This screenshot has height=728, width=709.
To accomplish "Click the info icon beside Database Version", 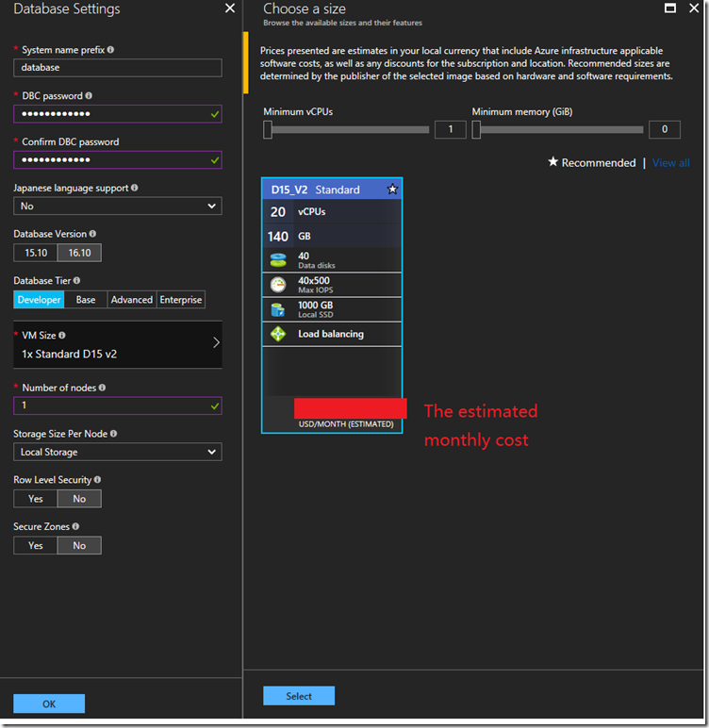I will (x=92, y=234).
